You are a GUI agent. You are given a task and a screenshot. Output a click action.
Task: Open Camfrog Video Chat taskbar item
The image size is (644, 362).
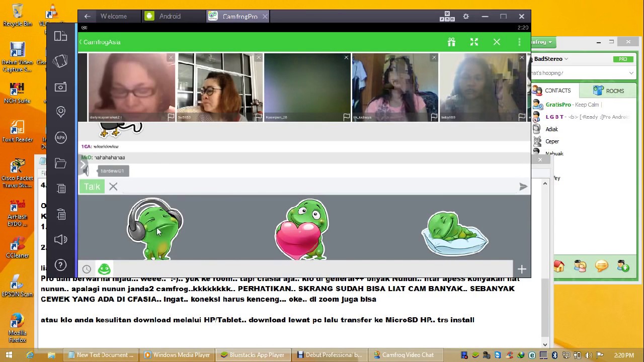pyautogui.click(x=406, y=355)
